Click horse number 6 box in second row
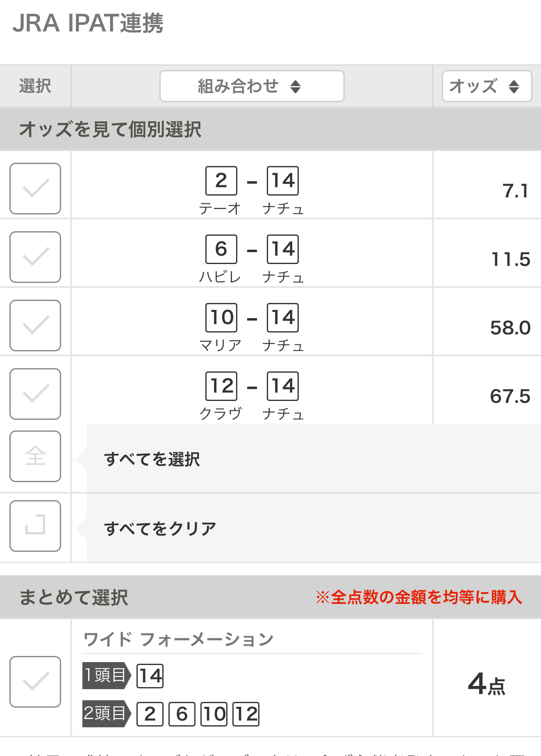The height and width of the screenshot is (756, 541). click(x=221, y=249)
